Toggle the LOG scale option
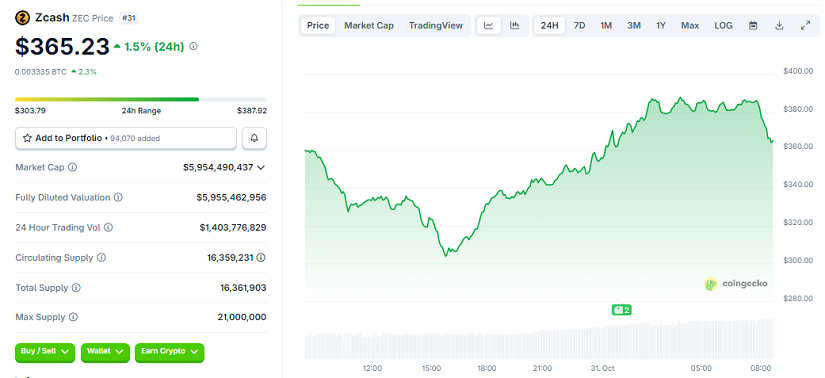This screenshot has width=825, height=378. (723, 25)
